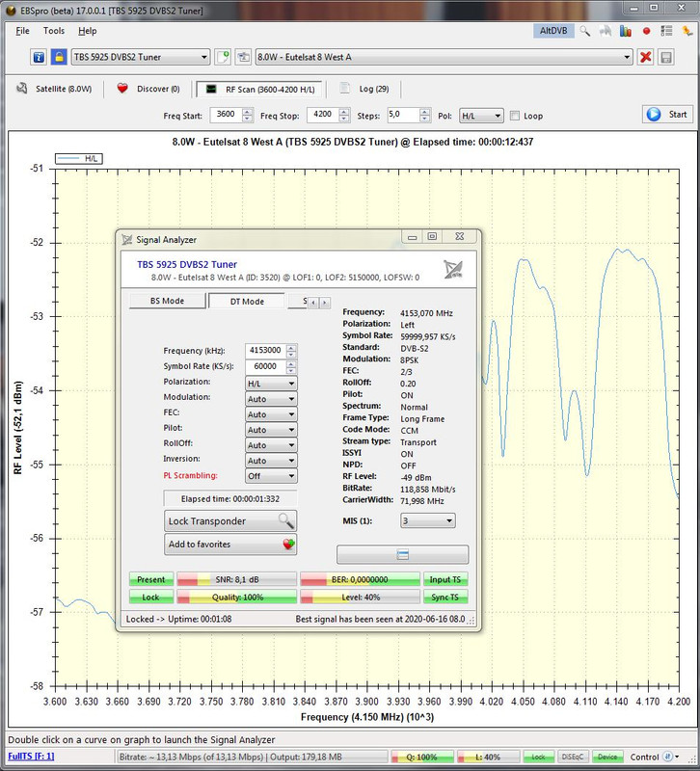Click the satellite dish icon in Signal Analyzer header
Viewport: 700px width, 771px height.
(x=453, y=270)
